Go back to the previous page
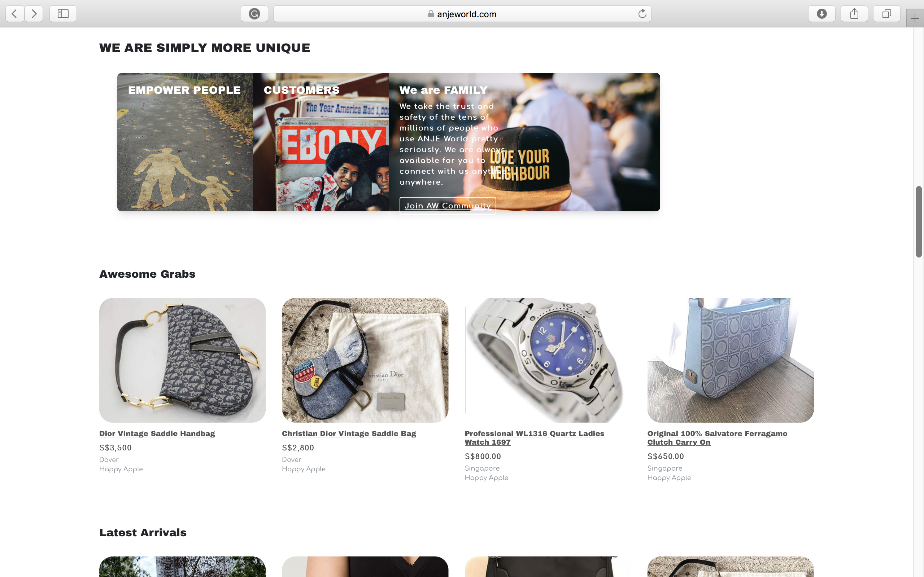 tap(15, 14)
